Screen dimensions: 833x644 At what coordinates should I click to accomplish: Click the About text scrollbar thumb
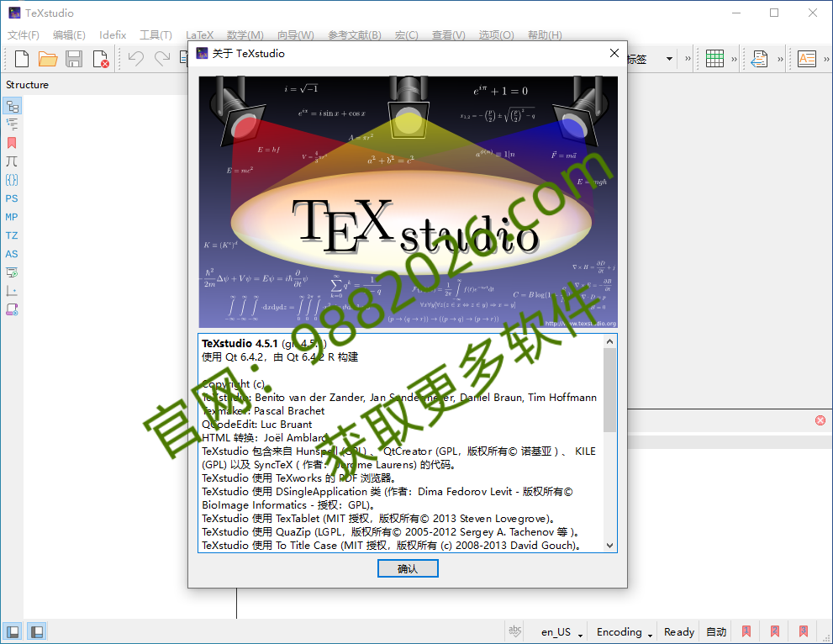tap(610, 390)
